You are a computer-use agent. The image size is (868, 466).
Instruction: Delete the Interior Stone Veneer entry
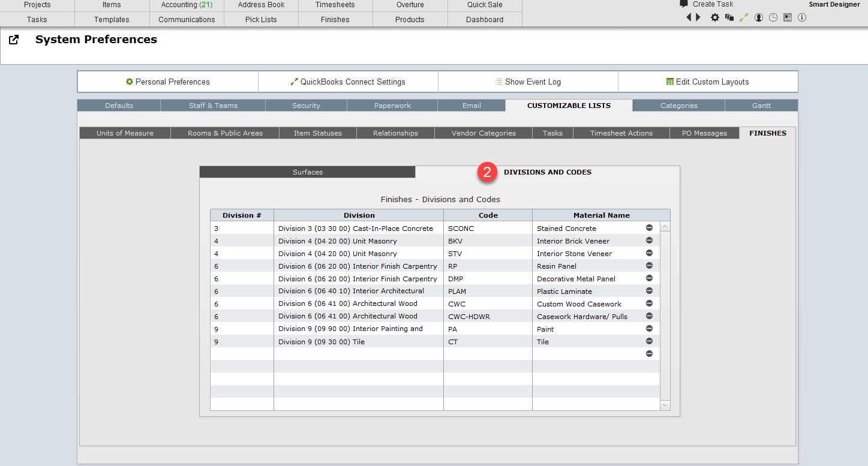pos(649,253)
